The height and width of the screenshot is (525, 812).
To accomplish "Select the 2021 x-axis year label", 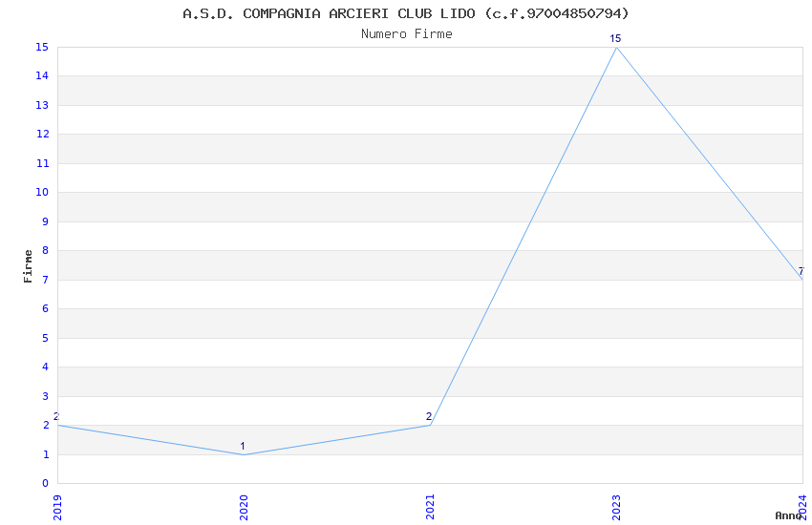I will (x=430, y=508).
